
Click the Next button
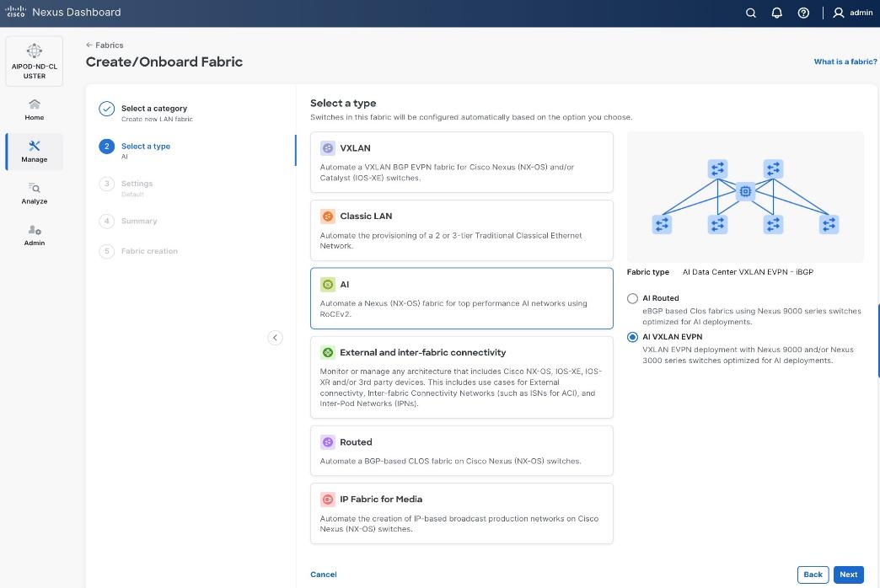pos(848,574)
